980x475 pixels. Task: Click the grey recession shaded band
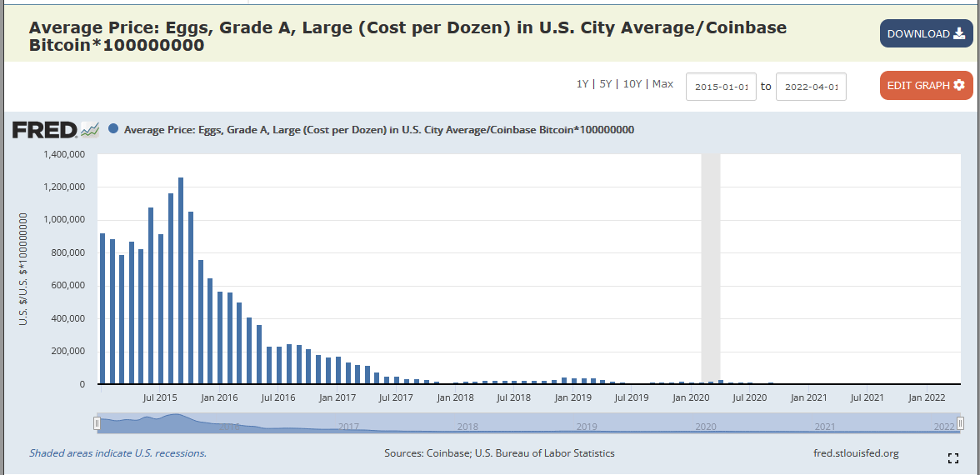coord(711,268)
